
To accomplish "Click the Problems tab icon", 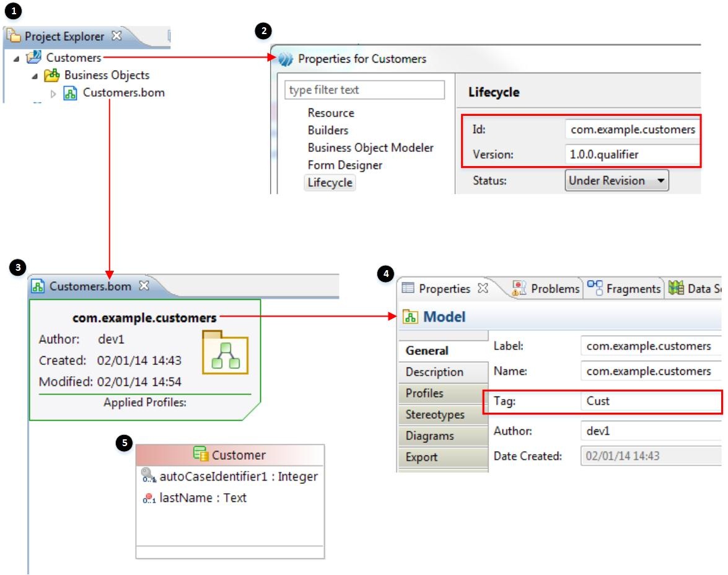I will click(x=519, y=288).
